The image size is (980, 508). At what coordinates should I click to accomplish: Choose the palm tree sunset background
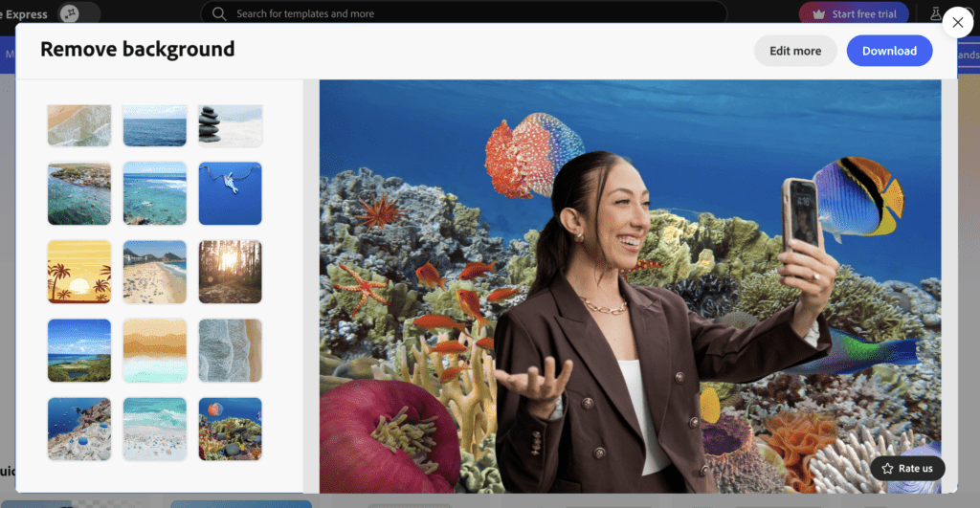point(78,272)
